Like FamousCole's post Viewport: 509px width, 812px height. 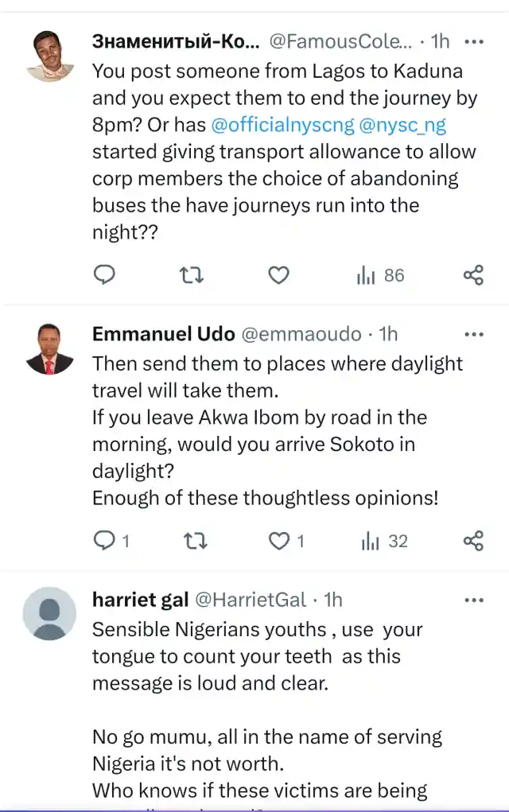coord(278,274)
